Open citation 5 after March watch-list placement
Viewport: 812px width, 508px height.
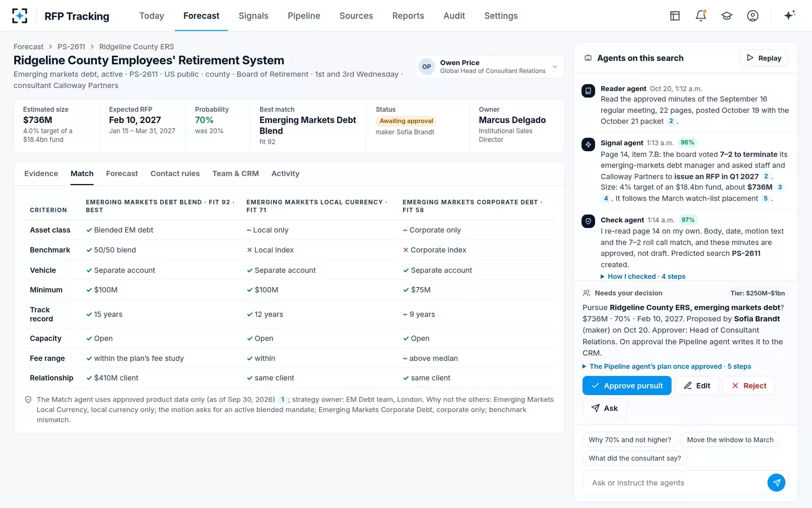point(765,199)
